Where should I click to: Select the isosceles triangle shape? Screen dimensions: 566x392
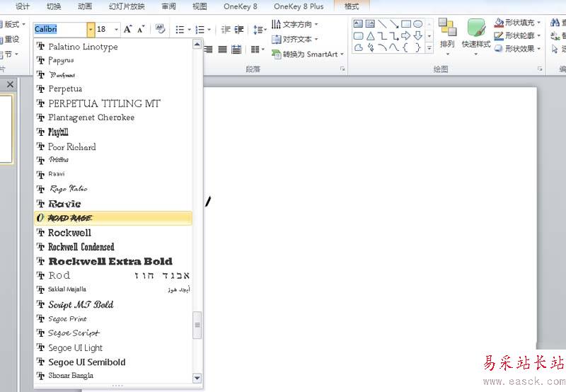click(370, 36)
